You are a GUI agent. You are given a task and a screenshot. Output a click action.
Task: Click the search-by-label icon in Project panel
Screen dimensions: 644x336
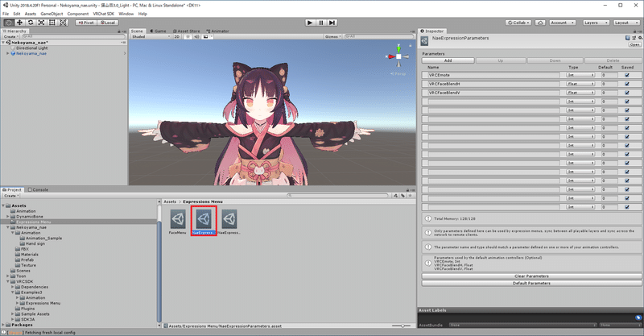pyautogui.click(x=402, y=196)
